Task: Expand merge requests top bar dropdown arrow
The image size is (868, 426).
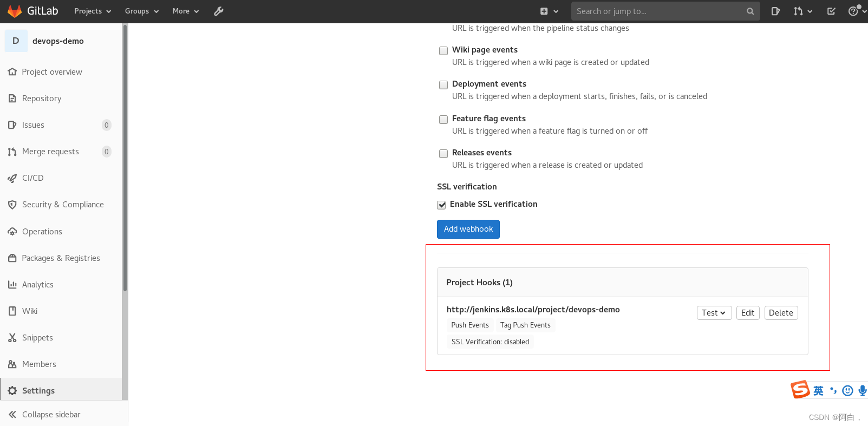Action: 810,11
